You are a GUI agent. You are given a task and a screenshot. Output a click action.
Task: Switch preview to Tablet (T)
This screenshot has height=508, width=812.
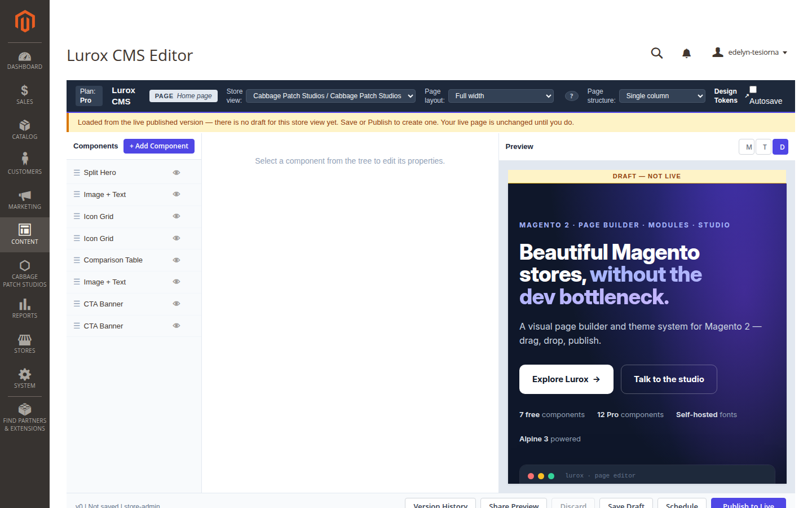pyautogui.click(x=764, y=147)
